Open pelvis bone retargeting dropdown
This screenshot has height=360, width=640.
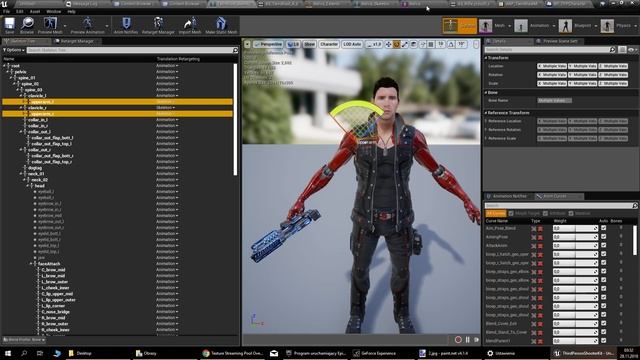(x=167, y=71)
